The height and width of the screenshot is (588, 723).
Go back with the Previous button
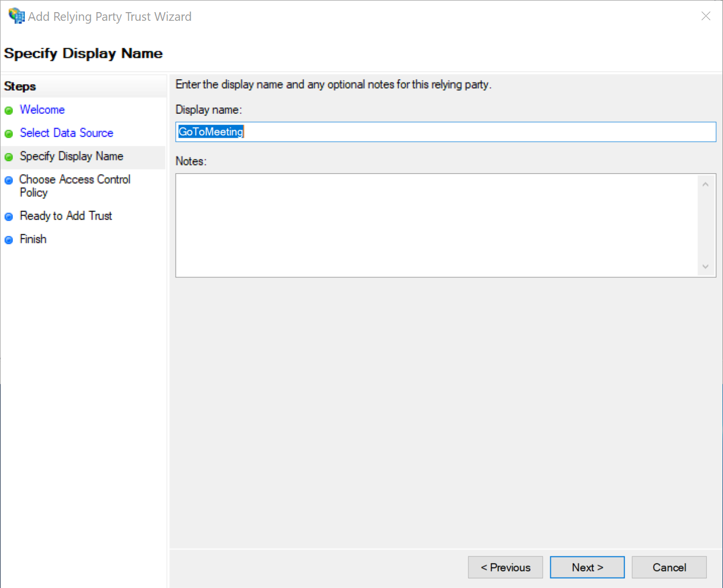pos(505,567)
